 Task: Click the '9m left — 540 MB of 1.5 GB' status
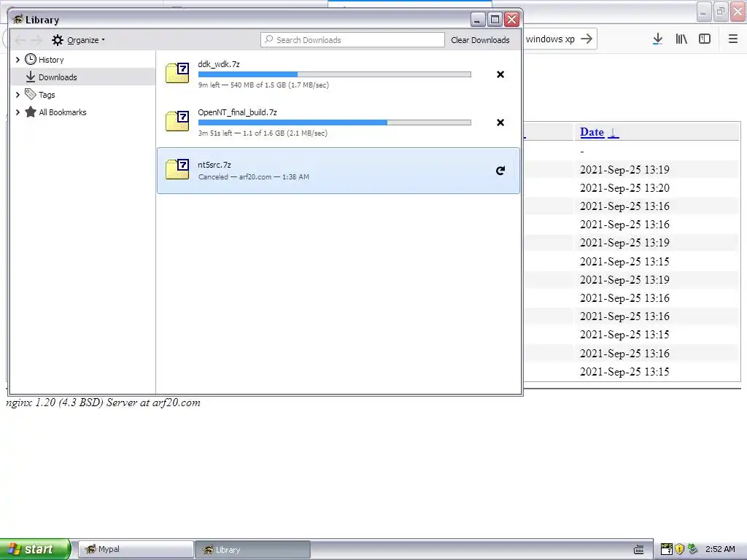pyautogui.click(x=263, y=85)
